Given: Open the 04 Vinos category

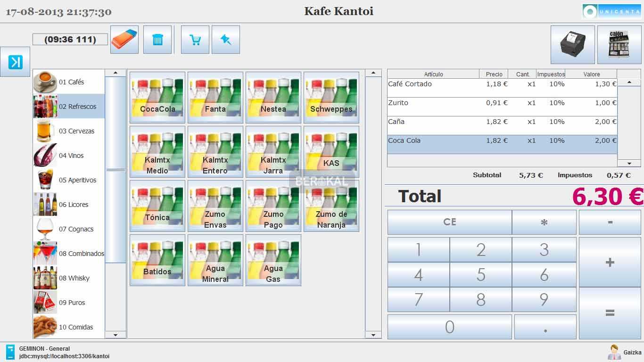Looking at the screenshot, I should (x=69, y=156).
